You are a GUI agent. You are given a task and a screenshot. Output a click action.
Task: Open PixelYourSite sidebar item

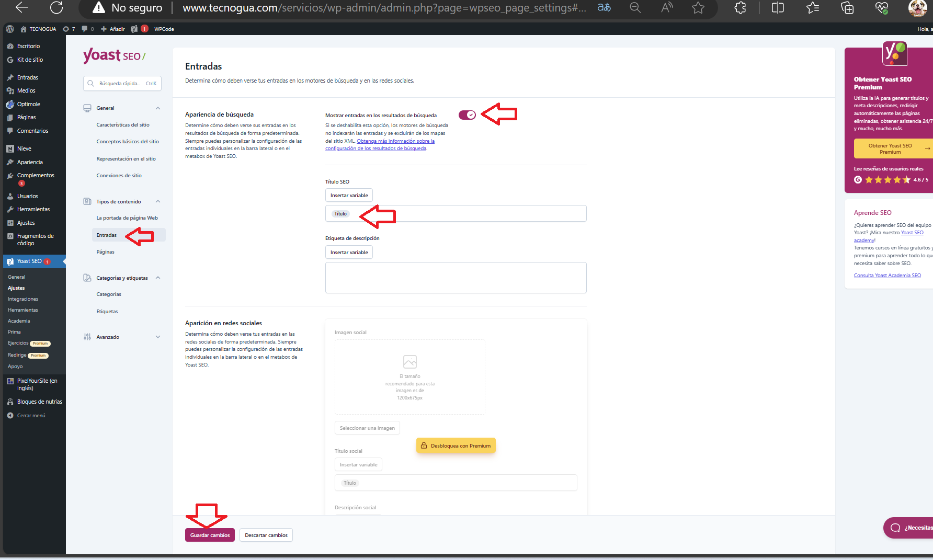pyautogui.click(x=37, y=384)
